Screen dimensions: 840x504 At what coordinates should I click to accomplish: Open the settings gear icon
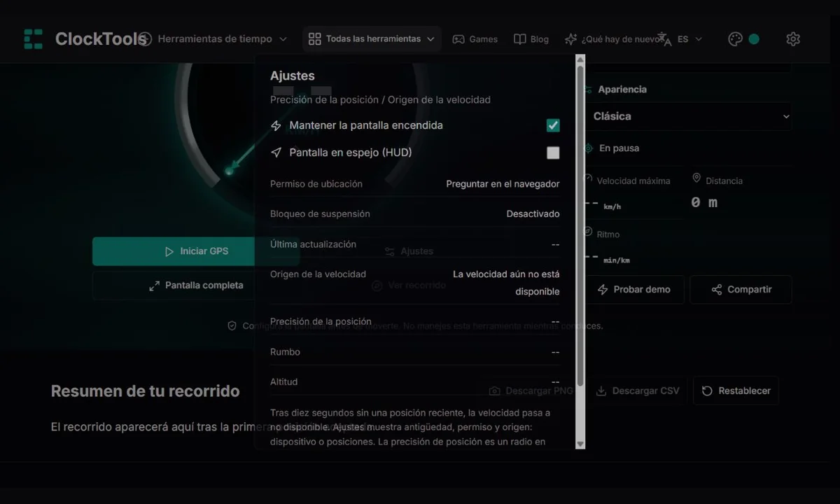coord(793,39)
